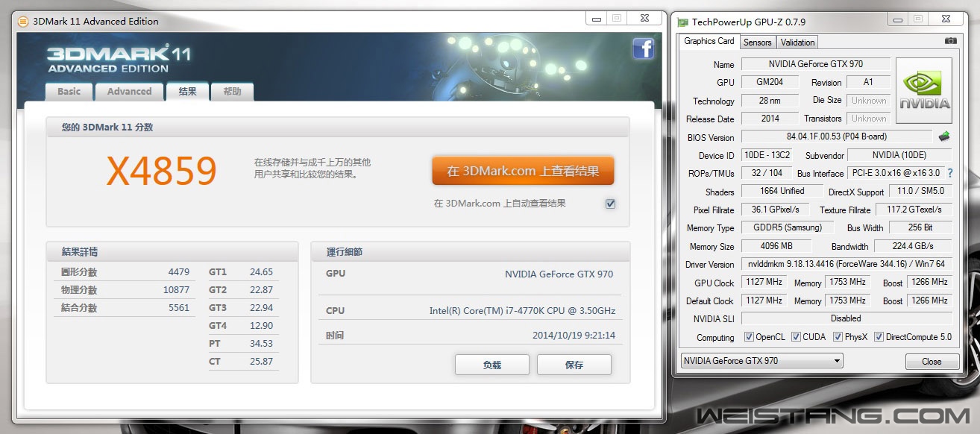This screenshot has height=434, width=980.
Task: Click the Revision A1 field
Action: point(868,82)
